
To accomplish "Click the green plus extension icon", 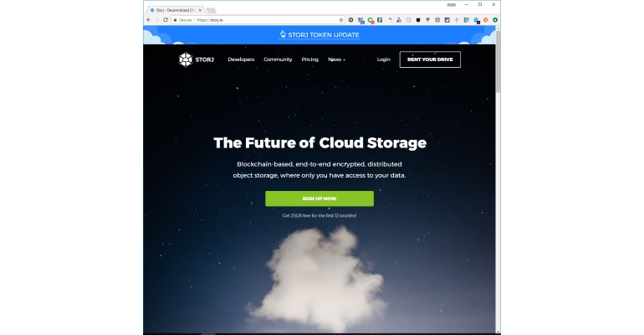I will pos(390,19).
